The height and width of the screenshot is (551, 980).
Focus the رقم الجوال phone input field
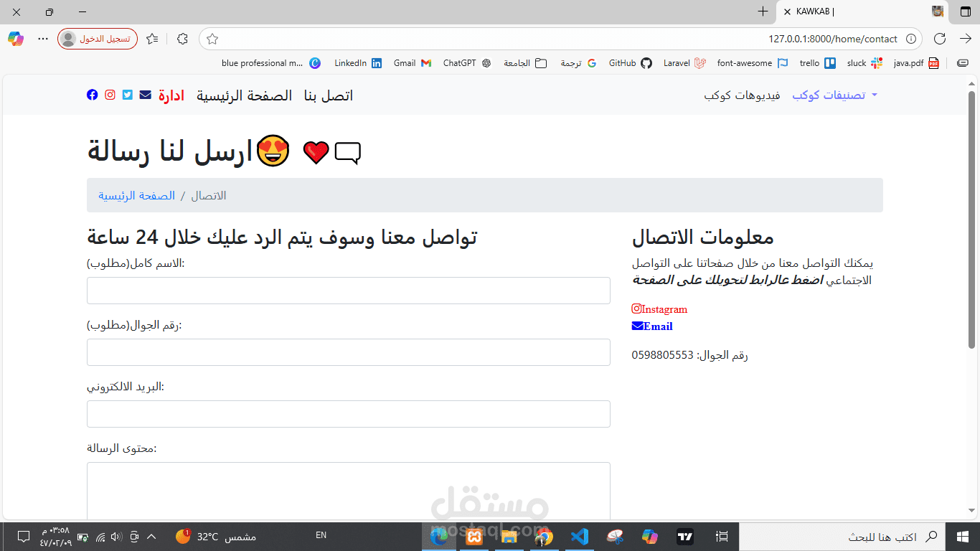click(349, 352)
